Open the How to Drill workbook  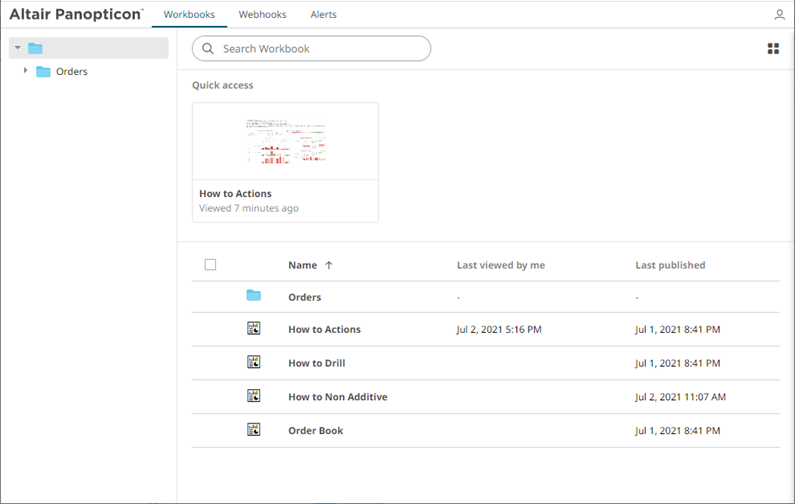click(316, 363)
